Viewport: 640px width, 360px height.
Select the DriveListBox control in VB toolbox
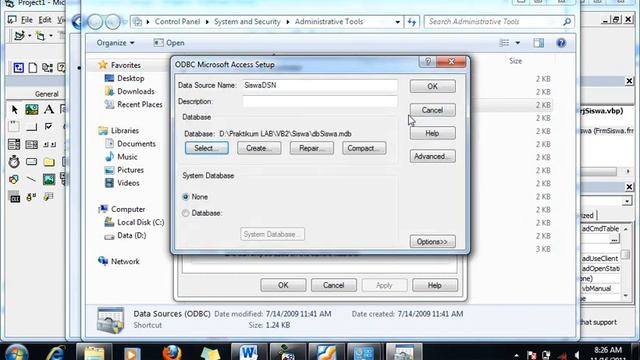point(31,162)
